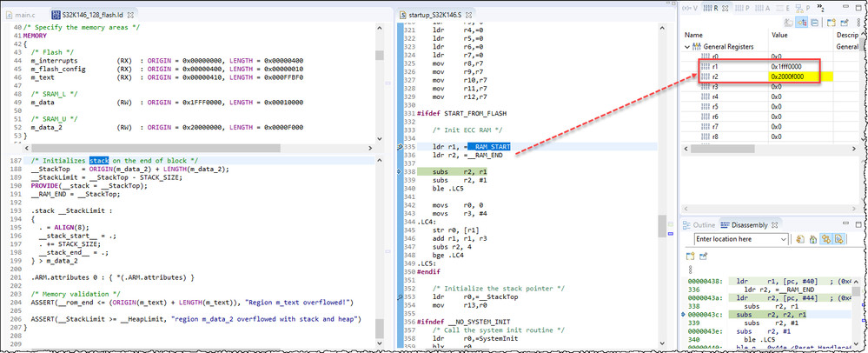Maximize the Disassembly panel
Screen dimensions: 868x353
858,224
